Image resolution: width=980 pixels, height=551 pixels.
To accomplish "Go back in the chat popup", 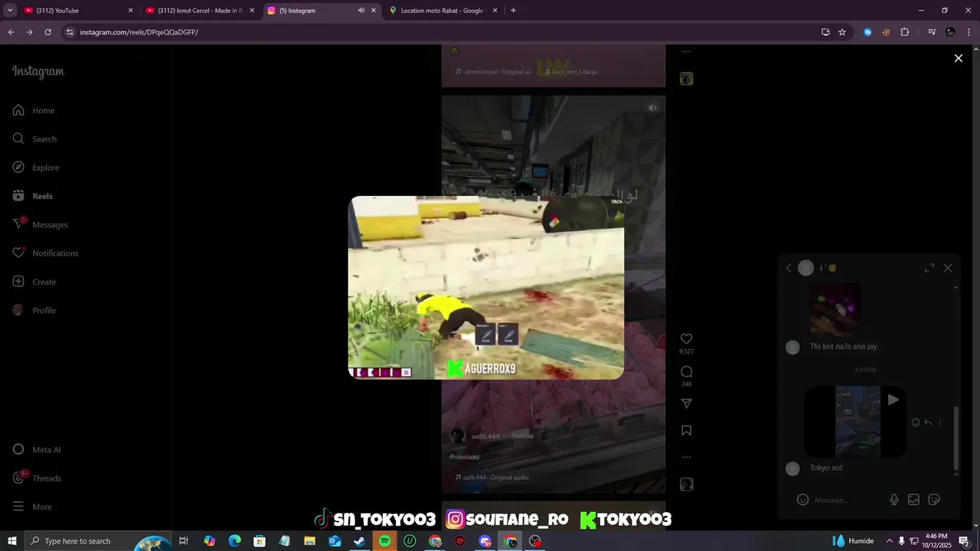I will tap(789, 268).
